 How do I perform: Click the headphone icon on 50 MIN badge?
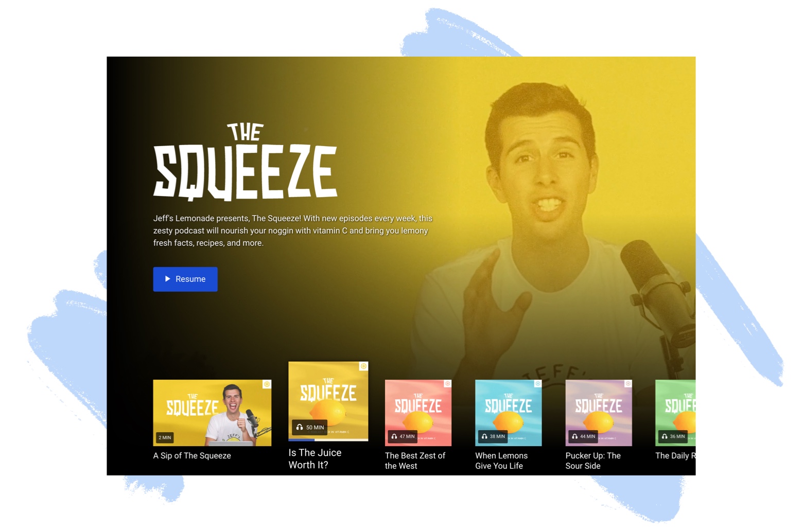[x=300, y=427]
